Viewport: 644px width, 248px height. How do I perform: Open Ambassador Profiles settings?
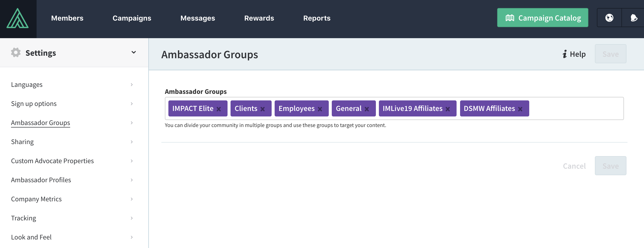pyautogui.click(x=41, y=180)
